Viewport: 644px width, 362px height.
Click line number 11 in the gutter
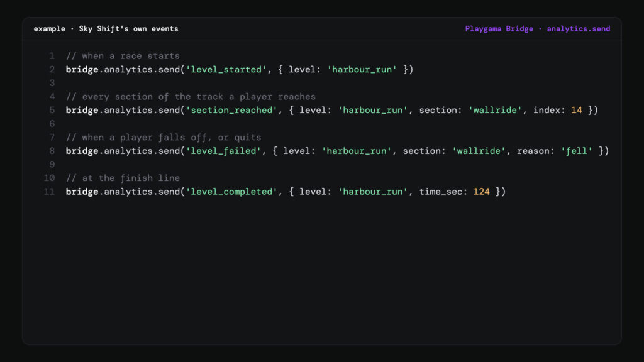coord(49,192)
